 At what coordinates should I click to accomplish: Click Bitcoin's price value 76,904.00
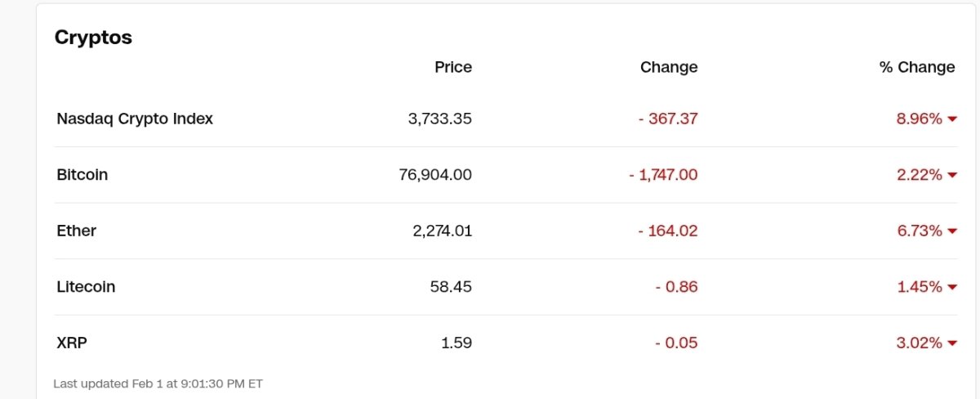pyautogui.click(x=434, y=174)
